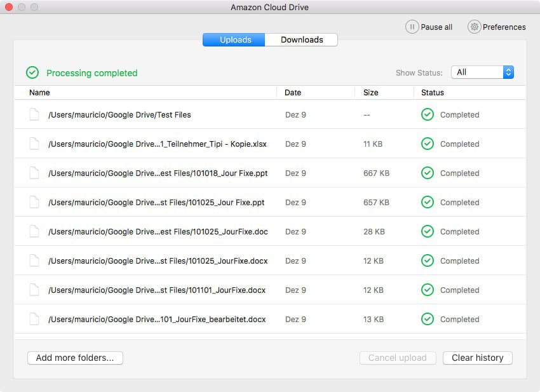Screen dimensions: 540x392
Task: Select the JourFixe_bearbeitet.docx file name
Action: click(x=157, y=320)
